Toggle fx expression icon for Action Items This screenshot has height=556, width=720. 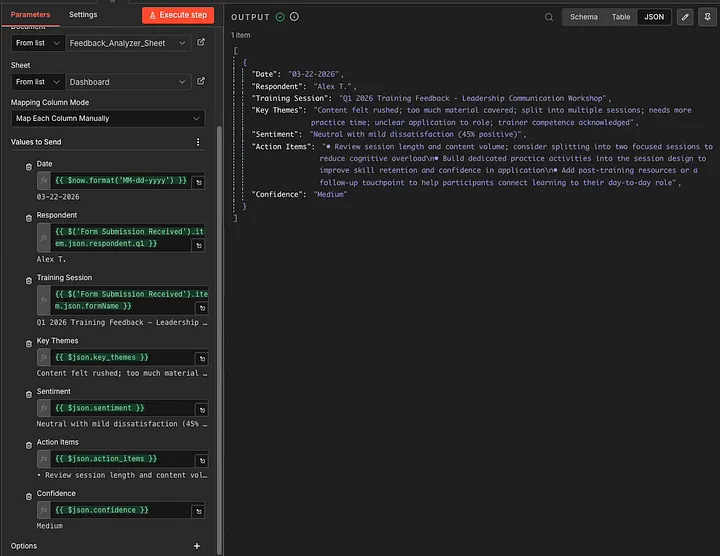coord(44,459)
